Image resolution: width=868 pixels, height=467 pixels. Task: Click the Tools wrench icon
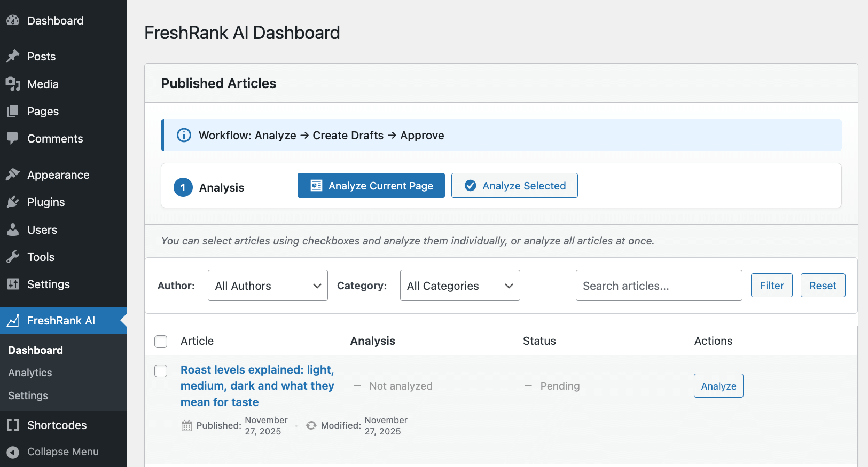point(13,257)
